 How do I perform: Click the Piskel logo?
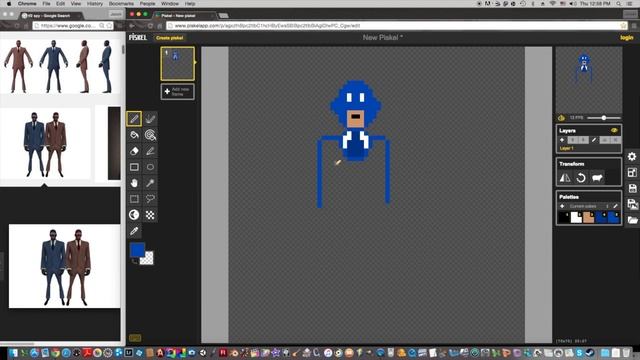click(138, 38)
